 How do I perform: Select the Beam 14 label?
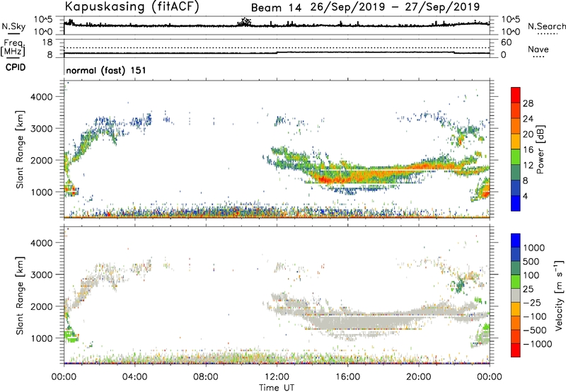(276, 8)
